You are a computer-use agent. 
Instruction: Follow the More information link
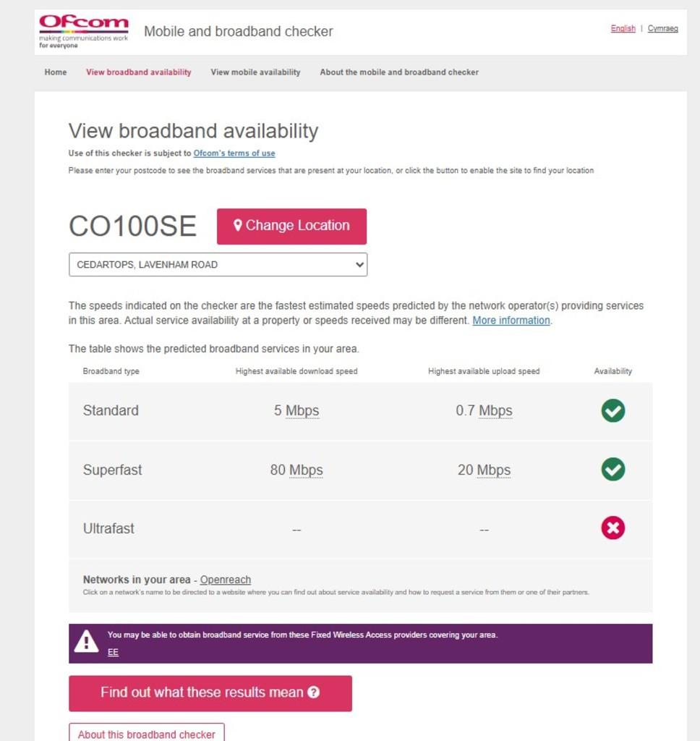pos(511,321)
